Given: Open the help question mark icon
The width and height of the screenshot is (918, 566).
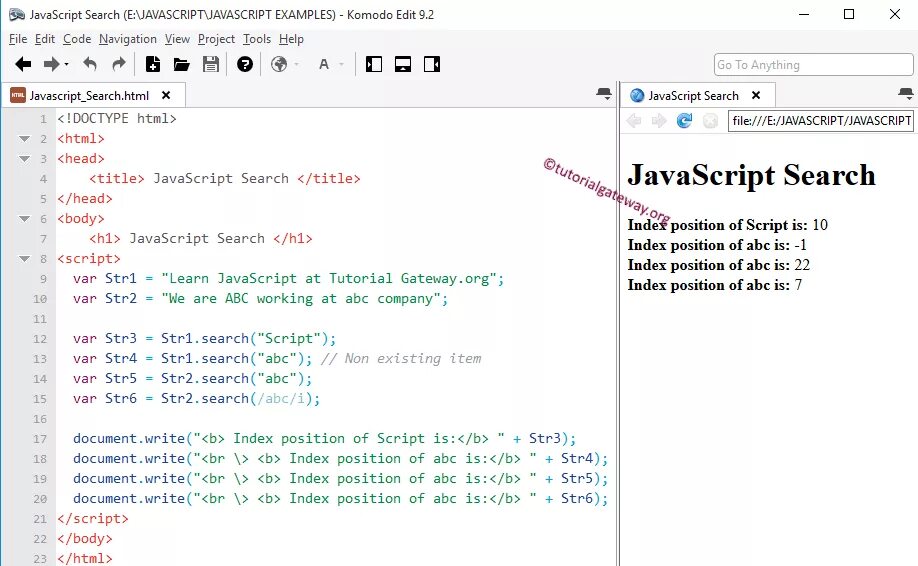Looking at the screenshot, I should [x=245, y=64].
